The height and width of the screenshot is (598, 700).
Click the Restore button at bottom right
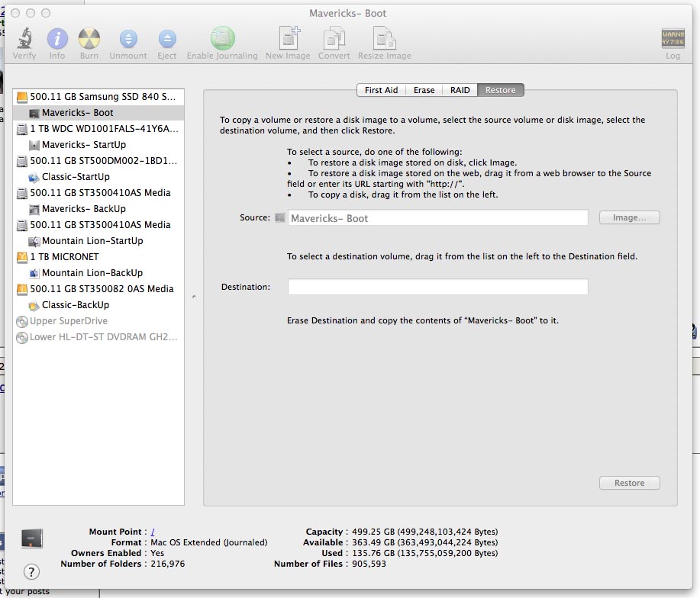[629, 483]
